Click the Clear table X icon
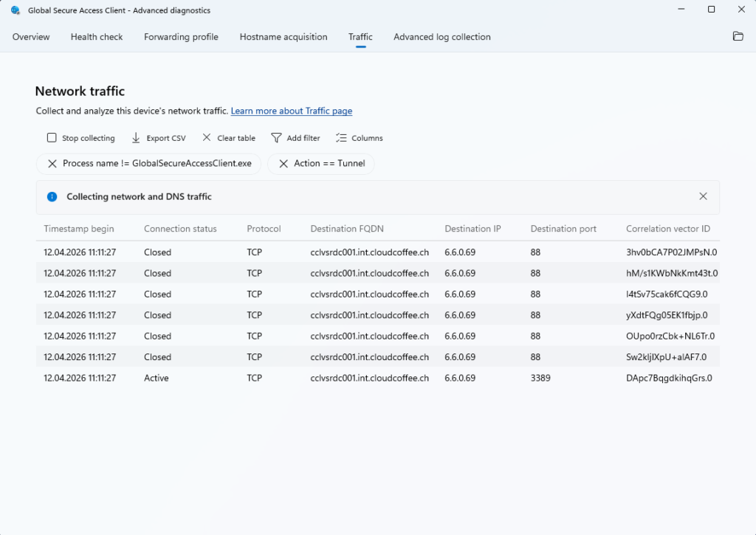 click(207, 137)
